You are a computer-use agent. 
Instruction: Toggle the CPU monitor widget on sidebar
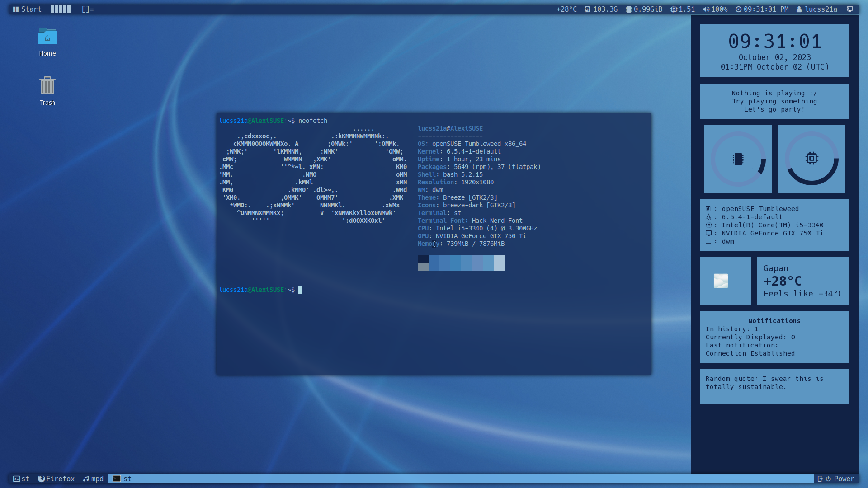point(812,159)
